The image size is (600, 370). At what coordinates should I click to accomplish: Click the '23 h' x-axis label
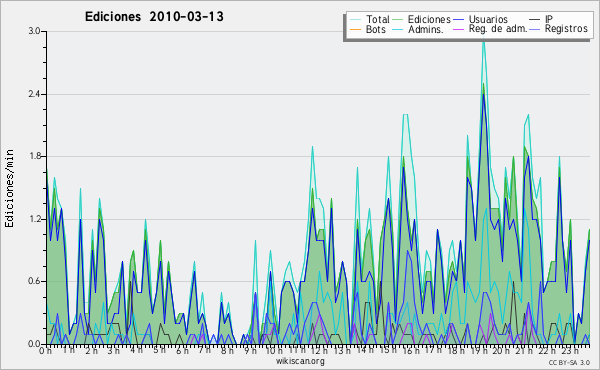tap(570, 350)
